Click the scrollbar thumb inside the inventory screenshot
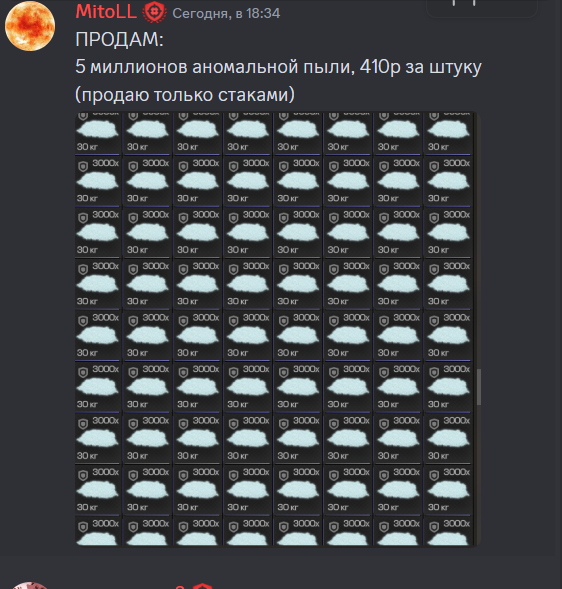 click(x=479, y=387)
